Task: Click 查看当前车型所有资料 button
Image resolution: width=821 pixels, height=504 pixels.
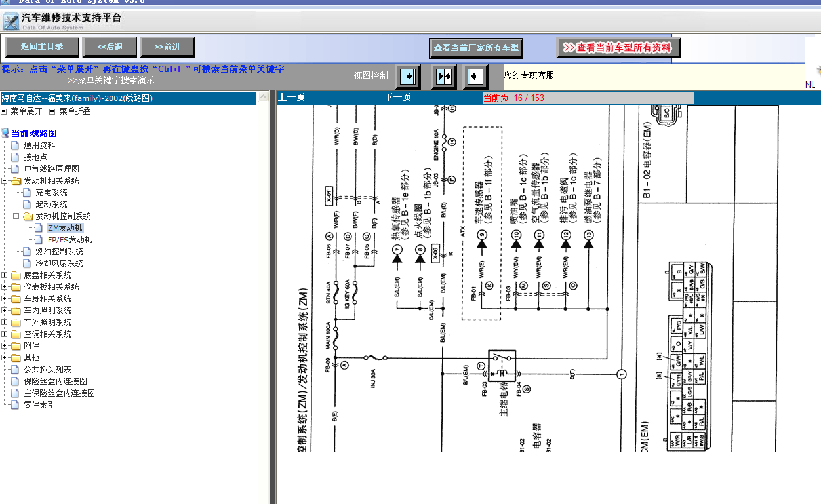Action: click(x=618, y=48)
